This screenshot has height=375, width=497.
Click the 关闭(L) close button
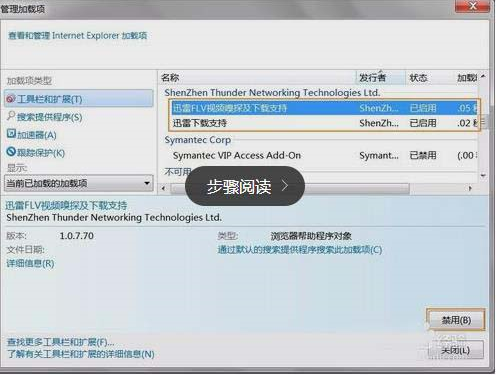pos(456,350)
